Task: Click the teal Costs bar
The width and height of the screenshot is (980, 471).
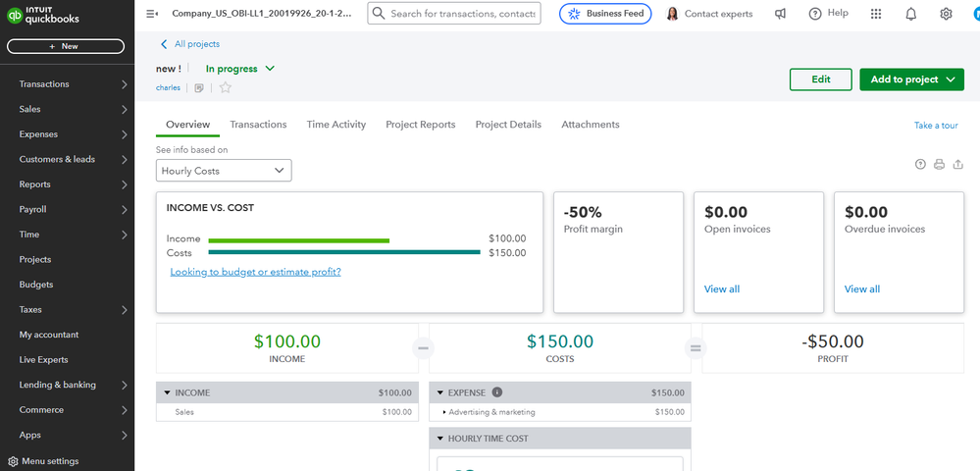Action: point(344,253)
